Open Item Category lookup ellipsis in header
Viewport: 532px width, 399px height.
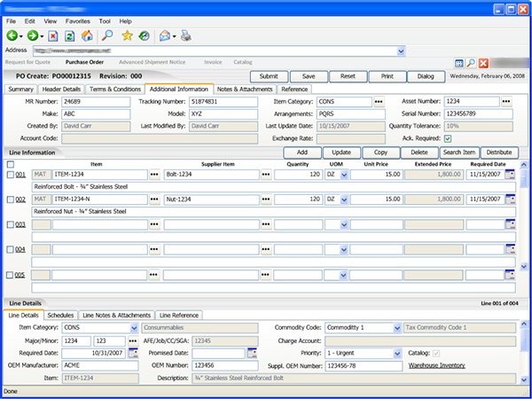click(x=379, y=102)
